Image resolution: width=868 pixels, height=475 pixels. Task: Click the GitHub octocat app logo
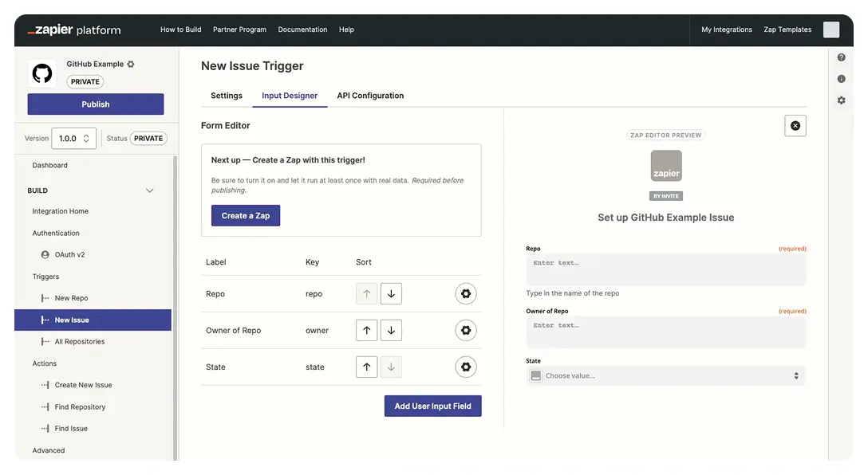(x=42, y=73)
